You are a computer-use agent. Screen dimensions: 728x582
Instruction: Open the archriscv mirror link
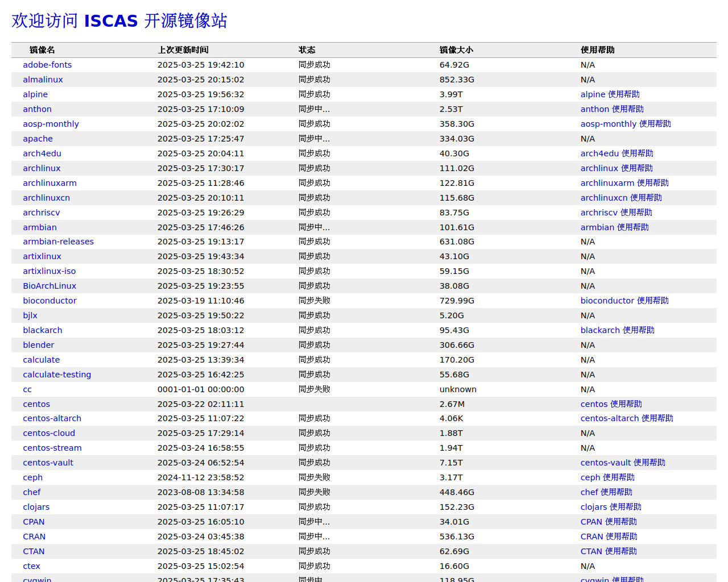[x=42, y=213]
